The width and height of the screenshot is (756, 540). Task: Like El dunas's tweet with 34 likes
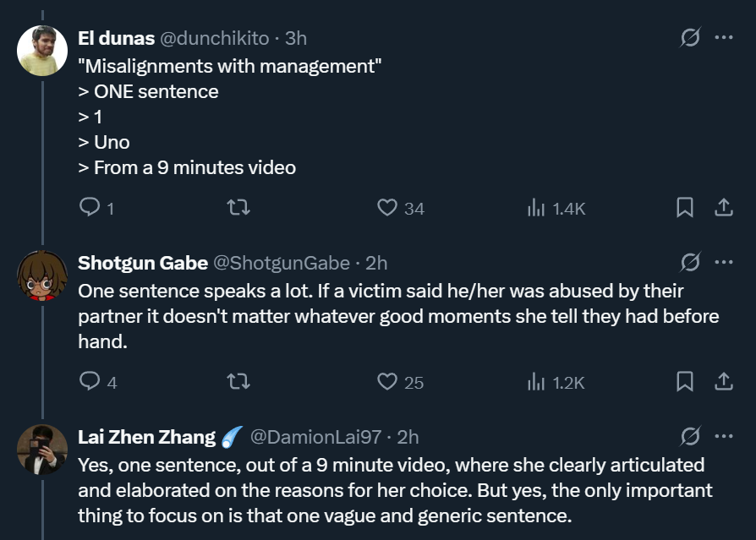tap(387, 208)
